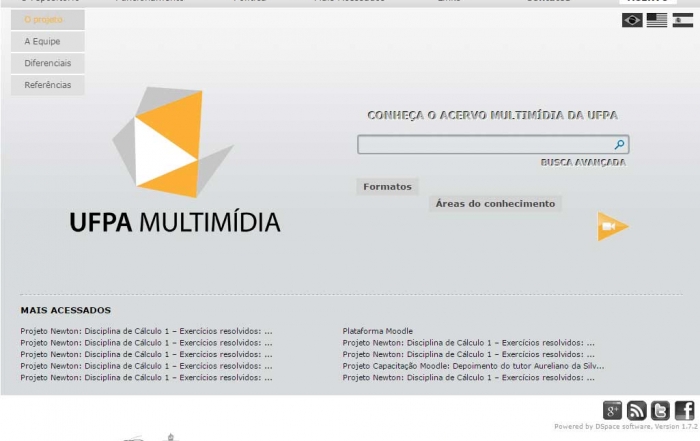Open the O projeto menu item
The image size is (700, 441).
click(48, 20)
